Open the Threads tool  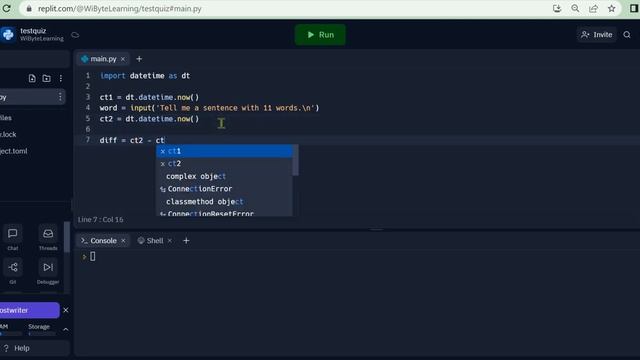click(x=48, y=238)
